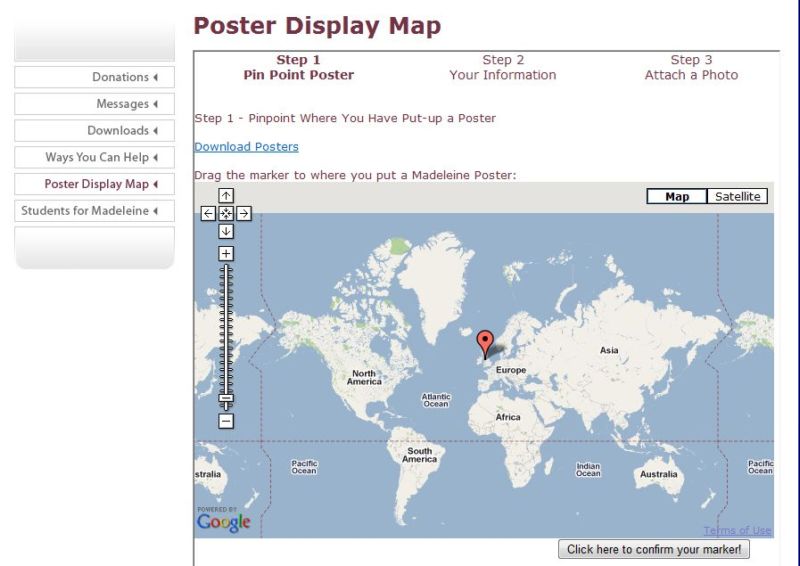Pan the map left with the arrow
Screen dimensions: 800x566
pos(208,213)
